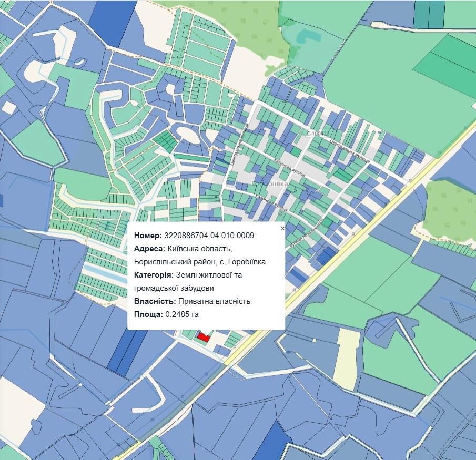Select the blank cream parcel at bottom-left
This screenshot has height=460, width=476.
21,415
